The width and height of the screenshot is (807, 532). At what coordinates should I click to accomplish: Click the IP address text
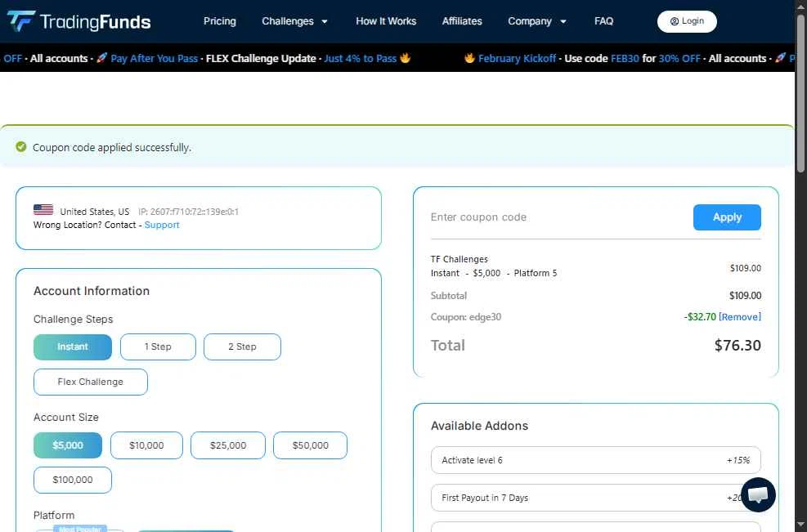(x=188, y=212)
